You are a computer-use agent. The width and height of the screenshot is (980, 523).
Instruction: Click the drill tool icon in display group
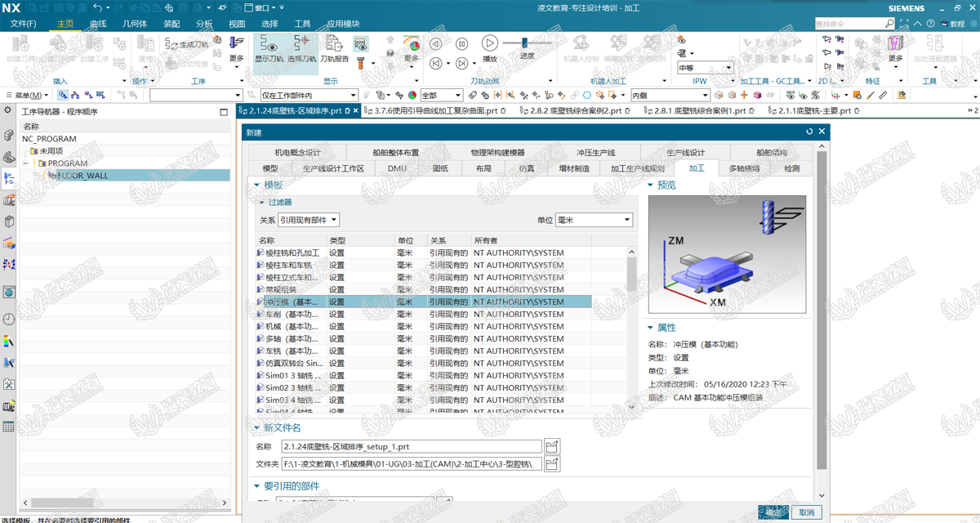pyautogui.click(x=362, y=63)
